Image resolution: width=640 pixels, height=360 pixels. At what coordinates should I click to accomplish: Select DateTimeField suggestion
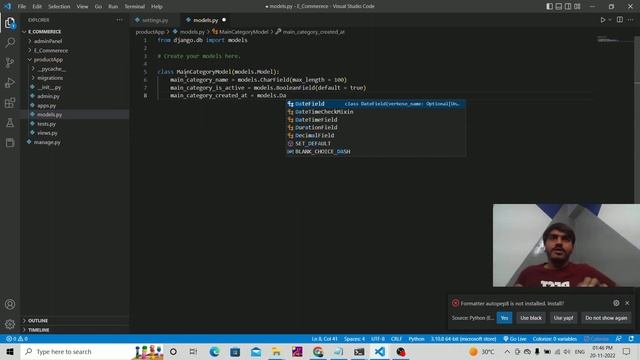click(x=376, y=120)
